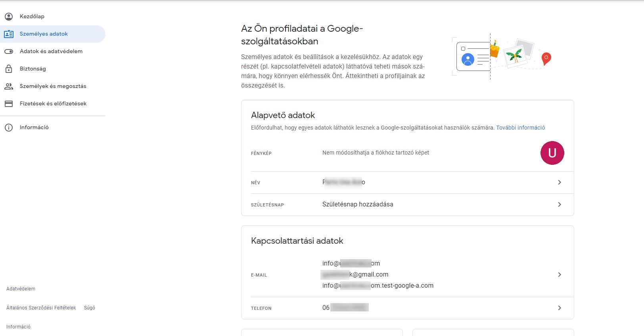Click the profile illustration image
The width and height of the screenshot is (644, 336).
click(502, 56)
